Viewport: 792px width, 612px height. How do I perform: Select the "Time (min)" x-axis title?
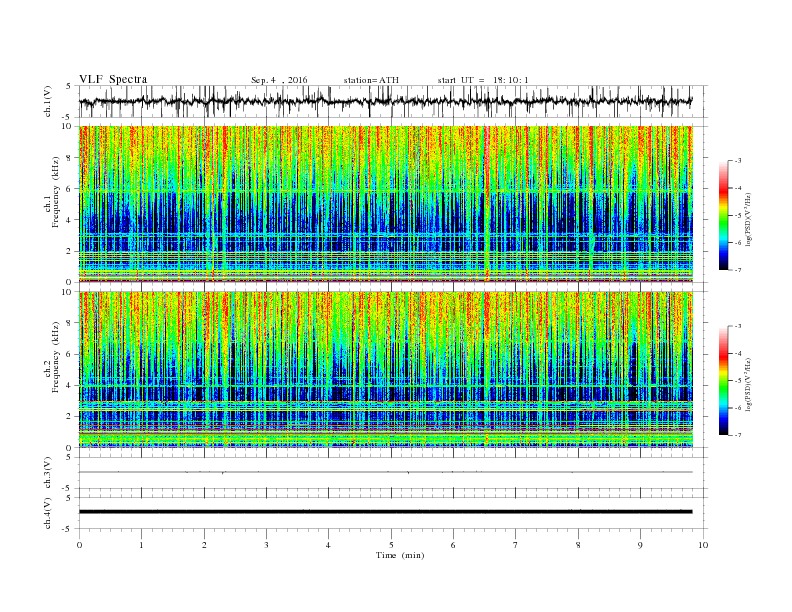400,555
